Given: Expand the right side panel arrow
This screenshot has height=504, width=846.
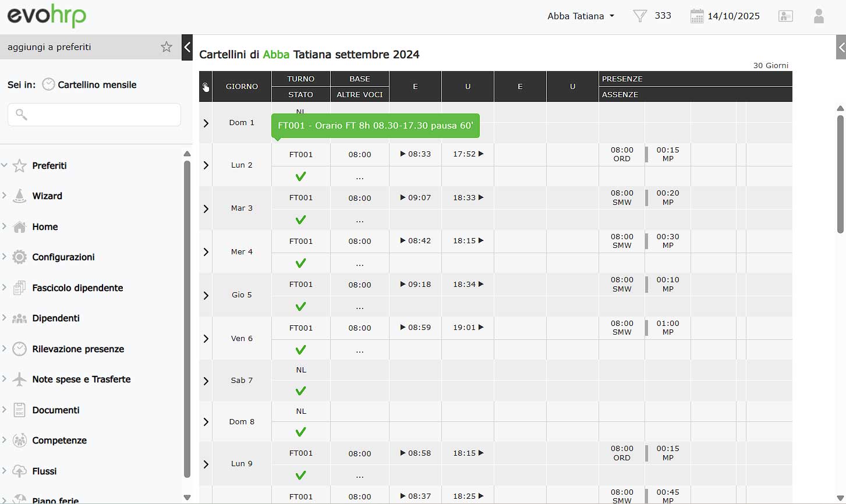Looking at the screenshot, I should pyautogui.click(x=841, y=47).
